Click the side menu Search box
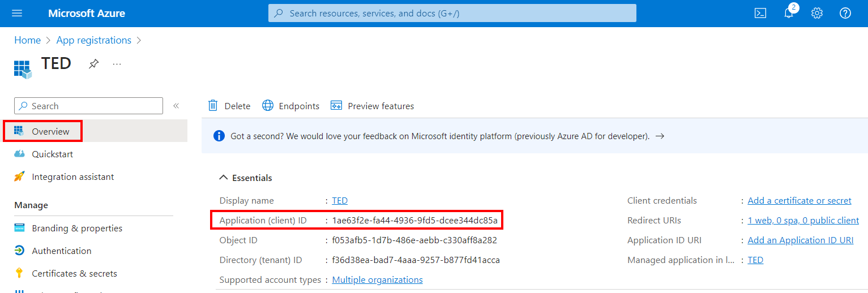Viewport: 868px width, 293px height. (x=88, y=106)
